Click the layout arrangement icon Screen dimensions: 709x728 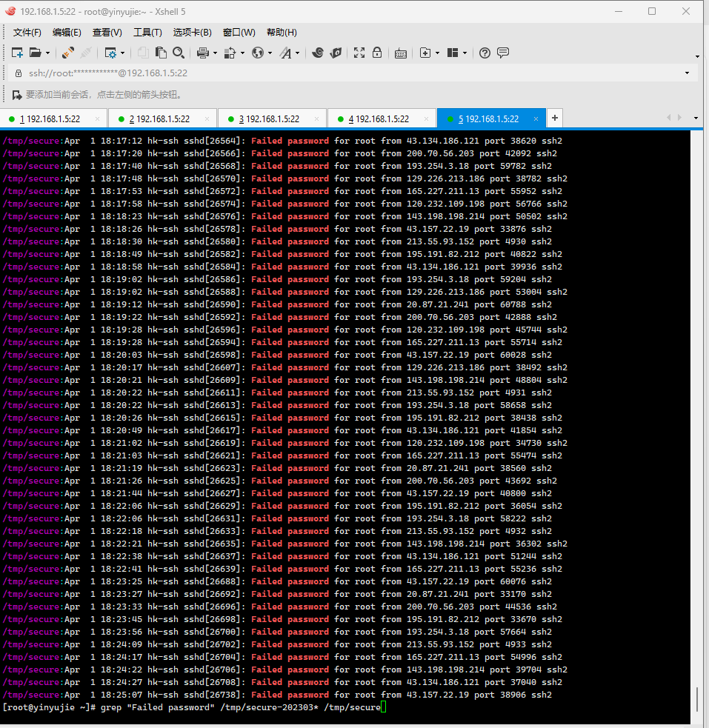452,53
